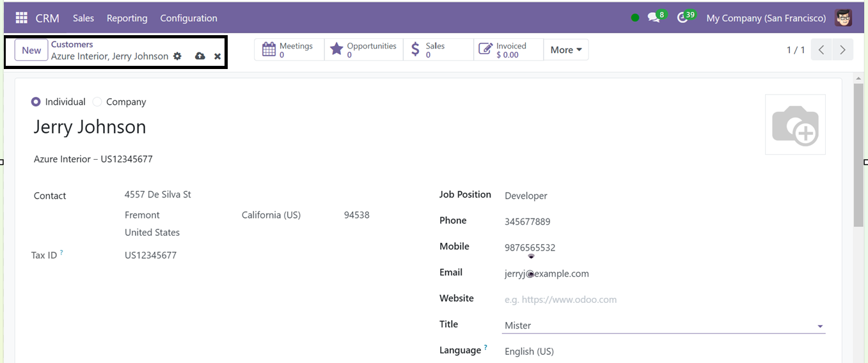The height and width of the screenshot is (363, 868).
Task: Click the vertical scrollbar thumb
Action: tap(858, 155)
